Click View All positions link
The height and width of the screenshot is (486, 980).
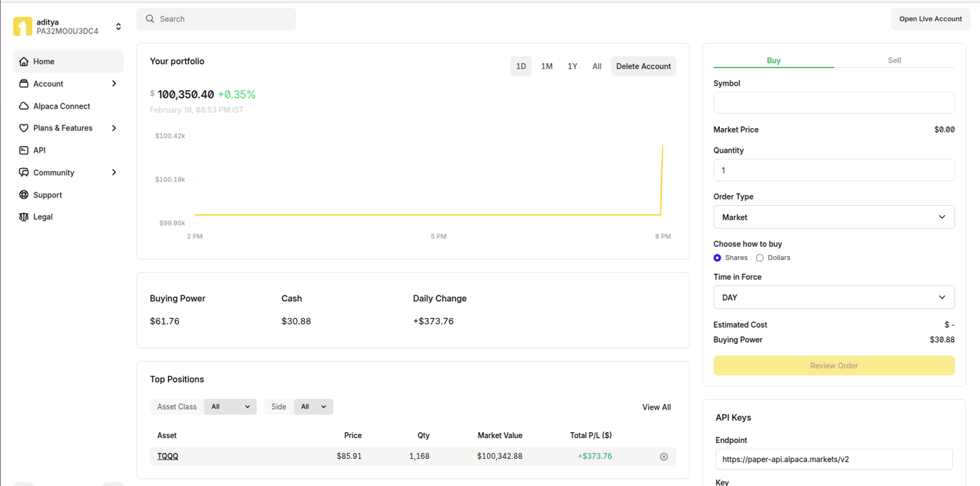656,407
